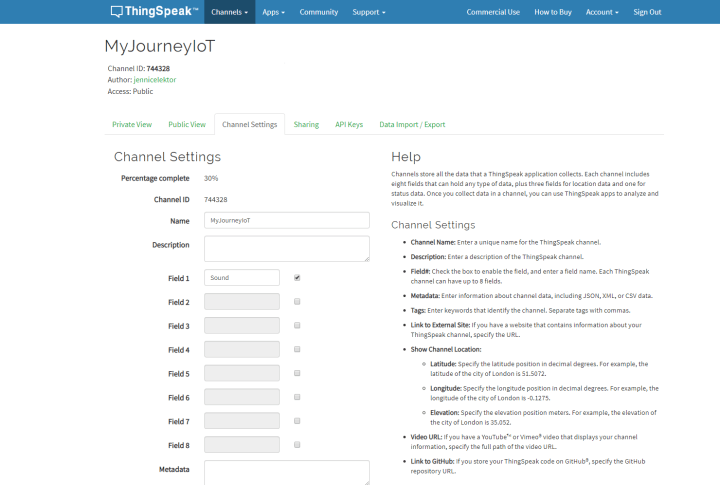This screenshot has height=485, width=720.
Task: Open the Sharing tab
Action: coord(306,124)
